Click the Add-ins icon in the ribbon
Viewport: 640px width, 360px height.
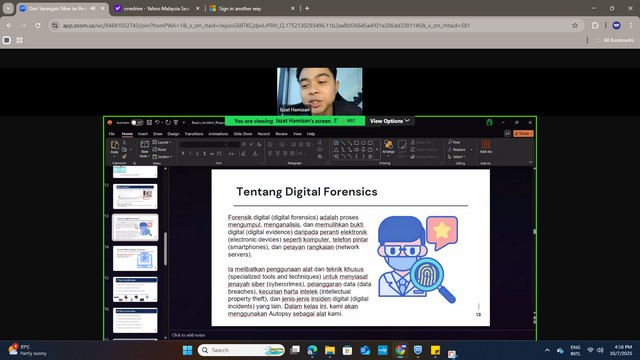click(486, 147)
